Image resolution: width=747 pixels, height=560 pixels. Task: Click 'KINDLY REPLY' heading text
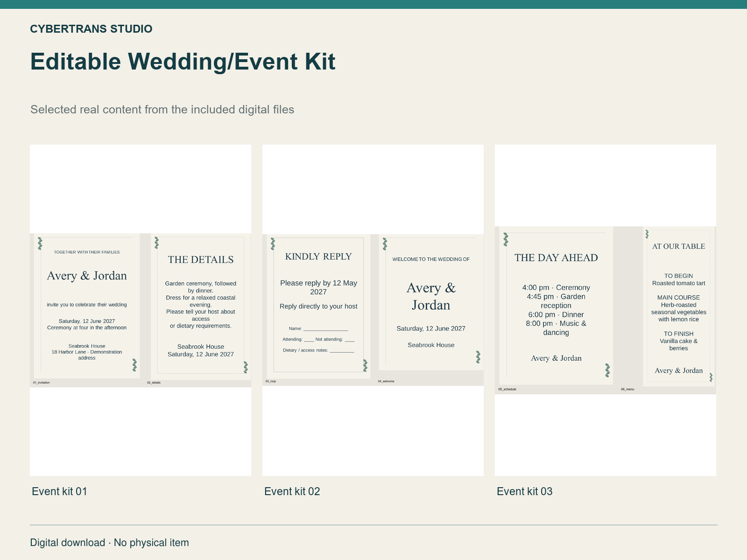[x=318, y=257]
